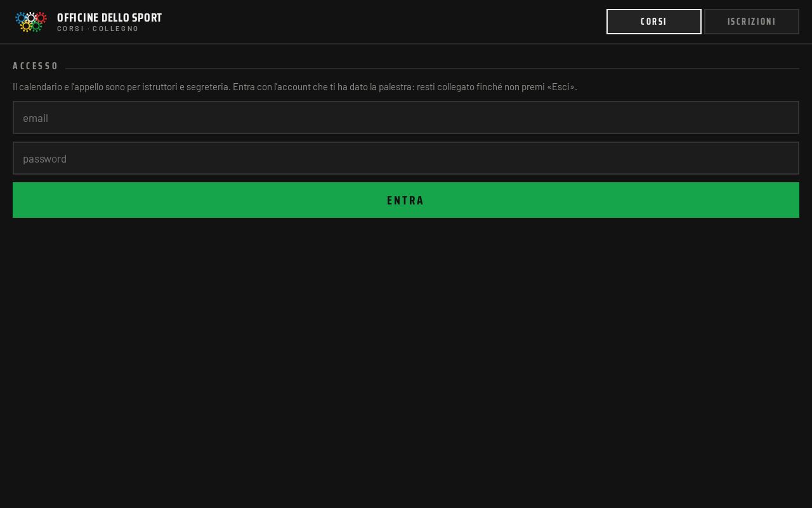Switch to the Iscrizioni tab
This screenshot has height=508, width=812.
tap(752, 22)
